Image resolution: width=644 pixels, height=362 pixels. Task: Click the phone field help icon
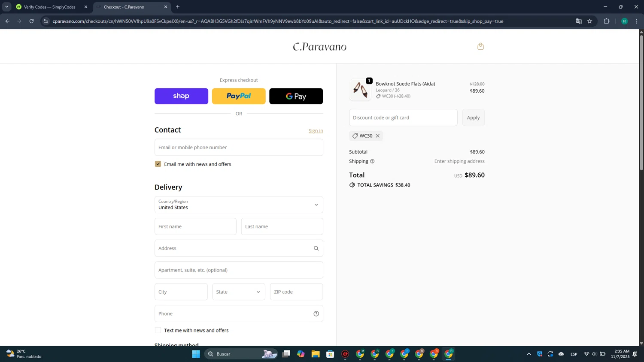pyautogui.click(x=316, y=314)
